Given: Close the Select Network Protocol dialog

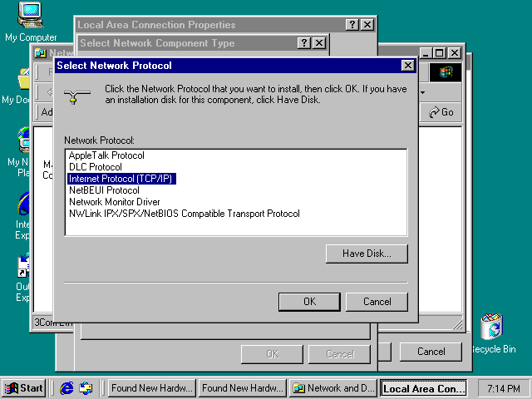Looking at the screenshot, I should (408, 66).
